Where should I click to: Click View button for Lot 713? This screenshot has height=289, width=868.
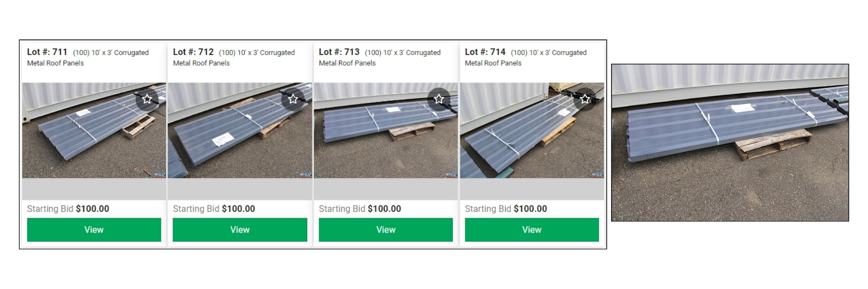click(x=386, y=230)
